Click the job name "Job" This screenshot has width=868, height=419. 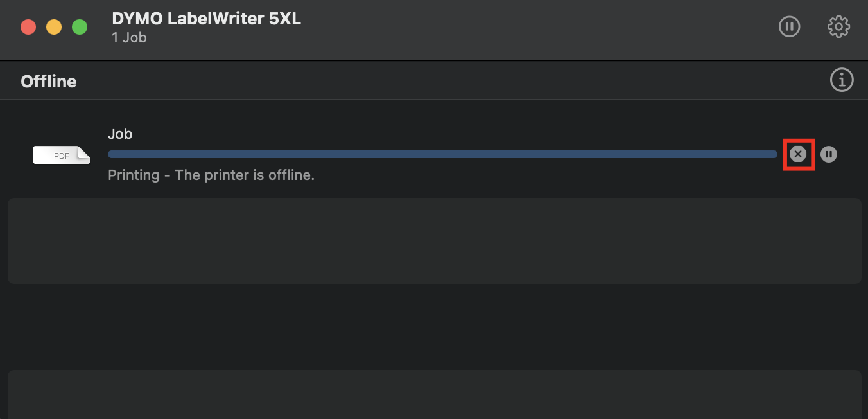(x=120, y=134)
